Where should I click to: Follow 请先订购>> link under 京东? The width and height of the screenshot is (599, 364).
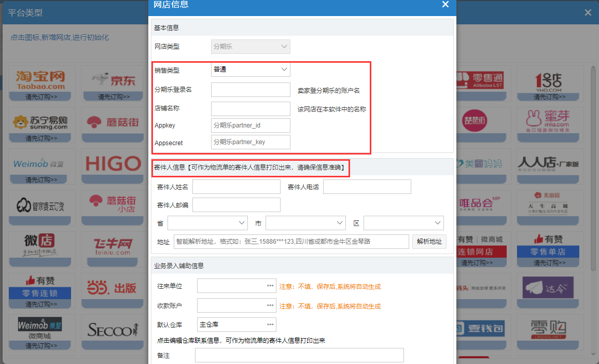tap(114, 97)
